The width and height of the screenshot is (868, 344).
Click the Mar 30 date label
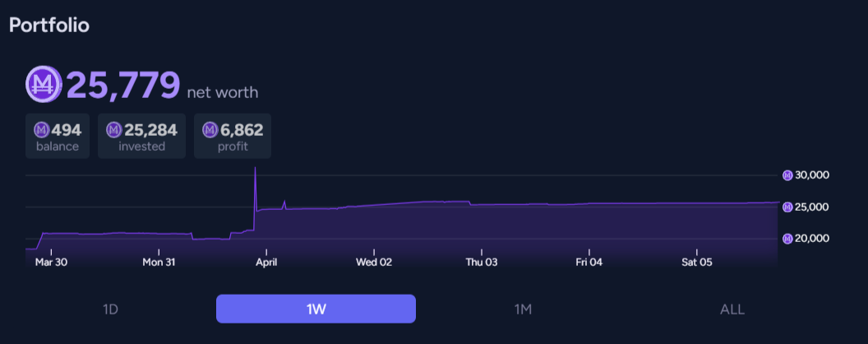click(51, 263)
